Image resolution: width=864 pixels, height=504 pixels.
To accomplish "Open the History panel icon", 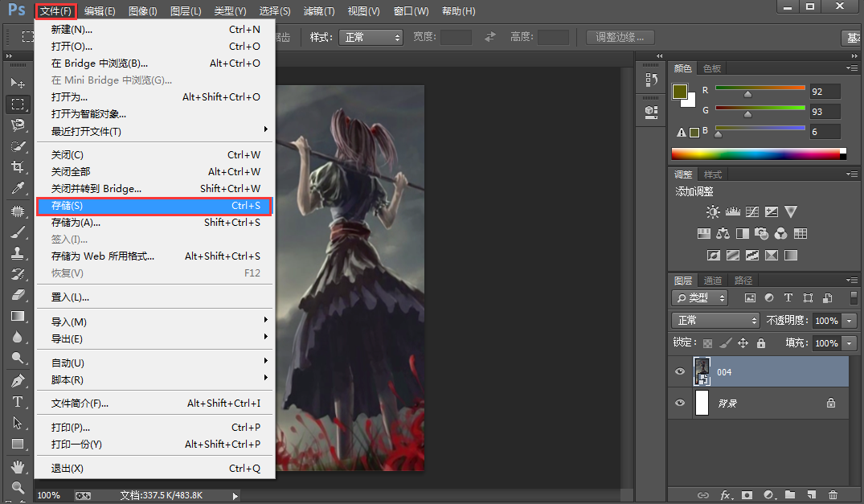I will [x=651, y=80].
